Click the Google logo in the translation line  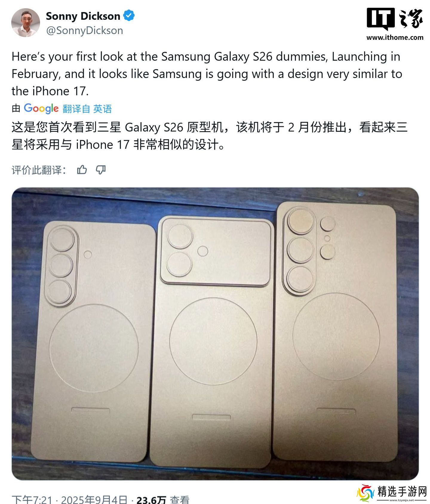point(41,108)
